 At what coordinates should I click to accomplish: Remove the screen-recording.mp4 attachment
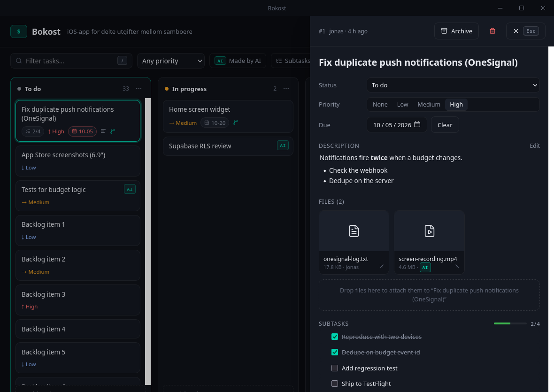[457, 267]
